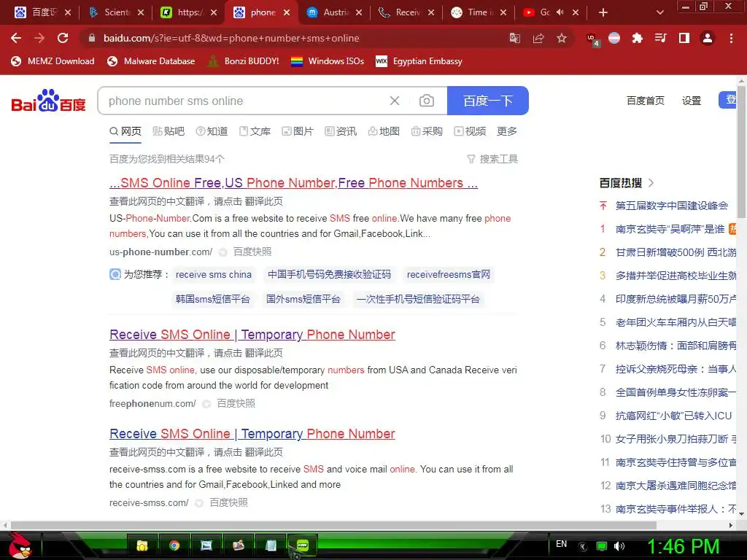The height and width of the screenshot is (560, 747).
Task: Select the 文库 search category
Action: click(255, 131)
